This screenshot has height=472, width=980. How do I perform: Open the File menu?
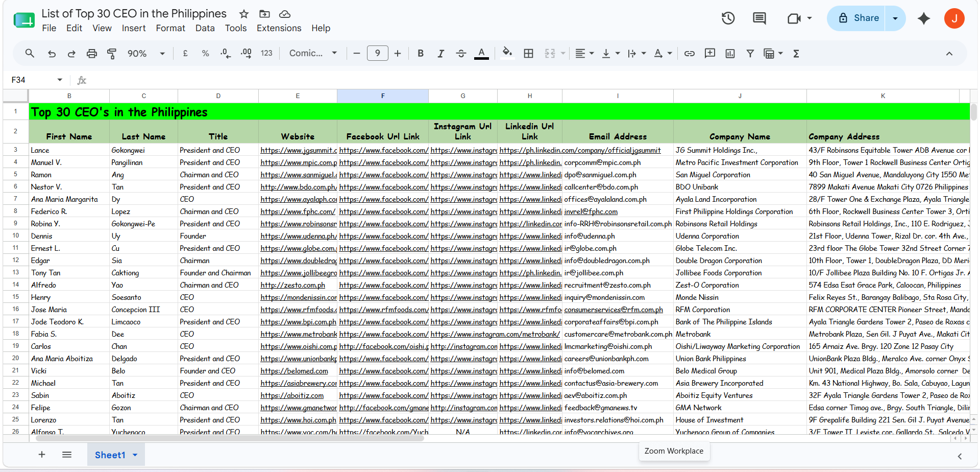point(49,28)
